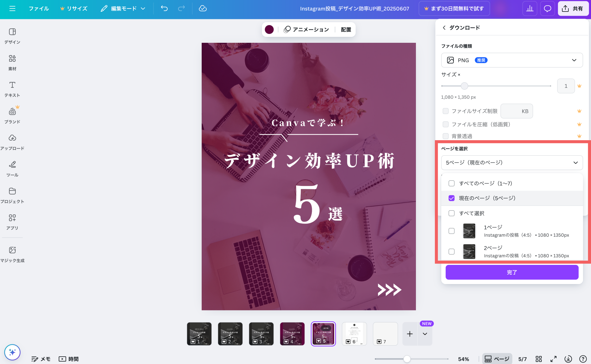Open the analytics chart icon
The height and width of the screenshot is (364, 591).
(x=530, y=9)
